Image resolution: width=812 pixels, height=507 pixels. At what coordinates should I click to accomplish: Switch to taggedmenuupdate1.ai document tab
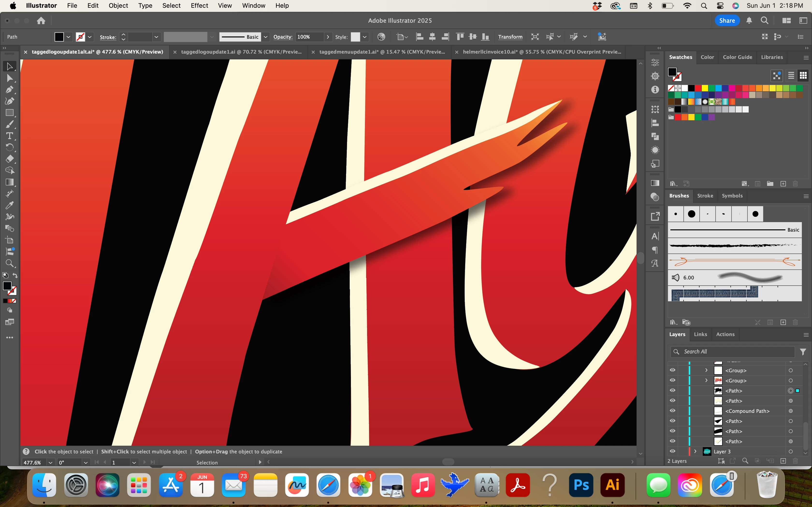(382, 52)
